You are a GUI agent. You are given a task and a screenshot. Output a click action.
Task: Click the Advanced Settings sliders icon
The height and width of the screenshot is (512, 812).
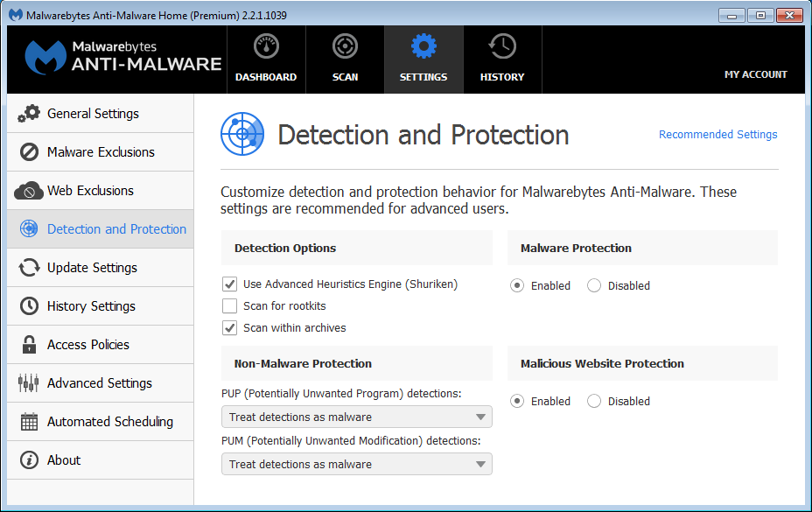coord(29,383)
